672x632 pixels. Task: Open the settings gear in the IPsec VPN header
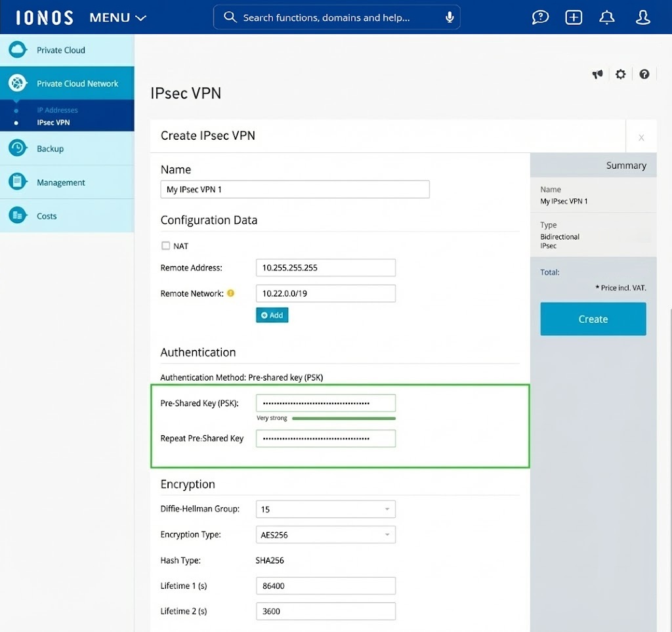(x=620, y=74)
